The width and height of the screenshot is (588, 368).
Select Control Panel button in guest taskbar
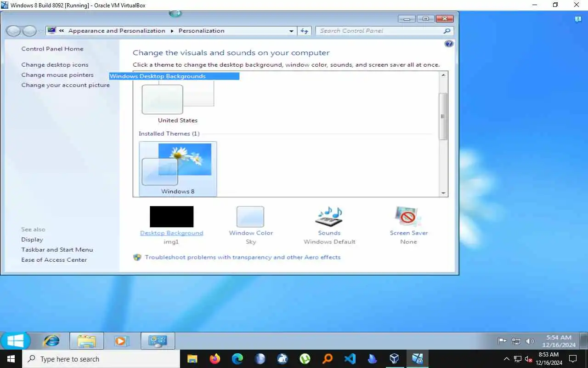pyautogui.click(x=158, y=341)
